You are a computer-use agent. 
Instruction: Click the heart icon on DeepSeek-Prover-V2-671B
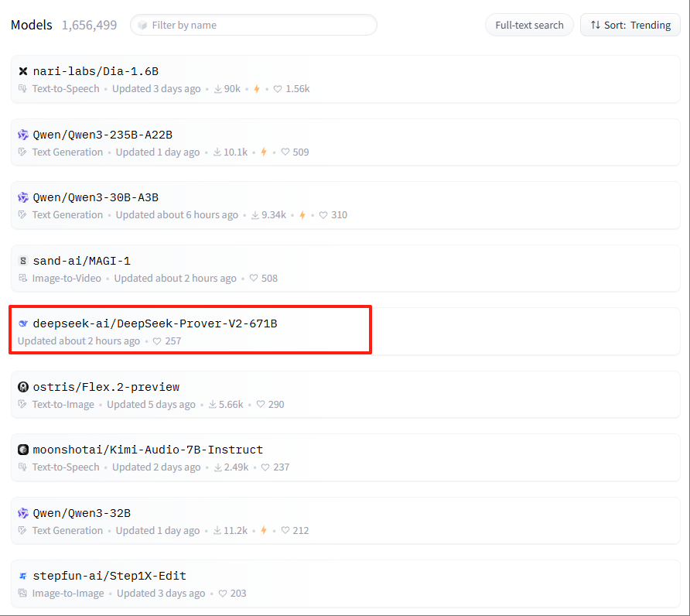157,341
